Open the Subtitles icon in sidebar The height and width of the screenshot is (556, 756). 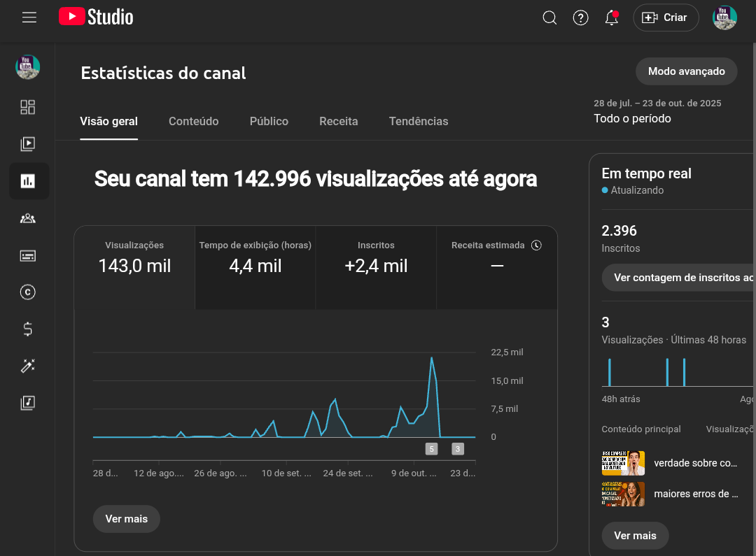[28, 255]
